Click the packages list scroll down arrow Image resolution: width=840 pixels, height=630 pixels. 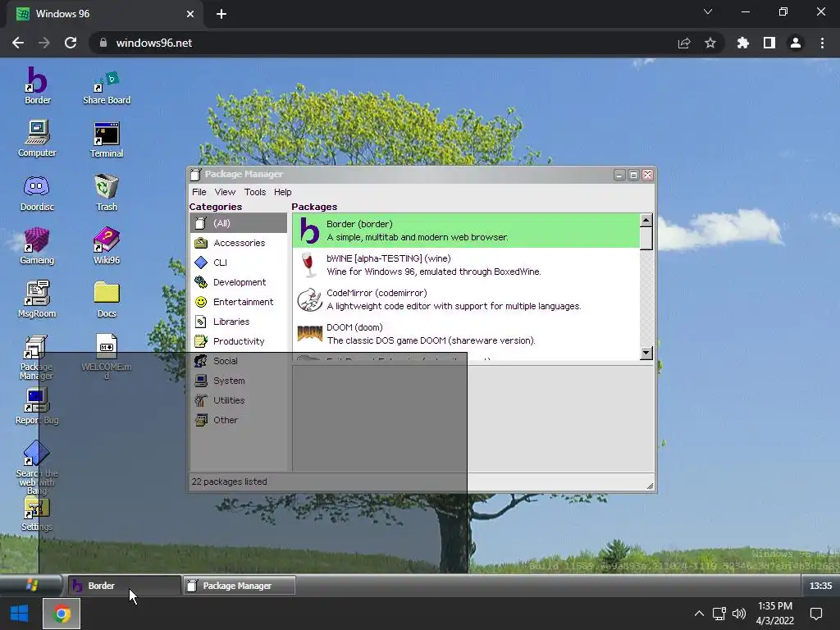click(x=646, y=353)
